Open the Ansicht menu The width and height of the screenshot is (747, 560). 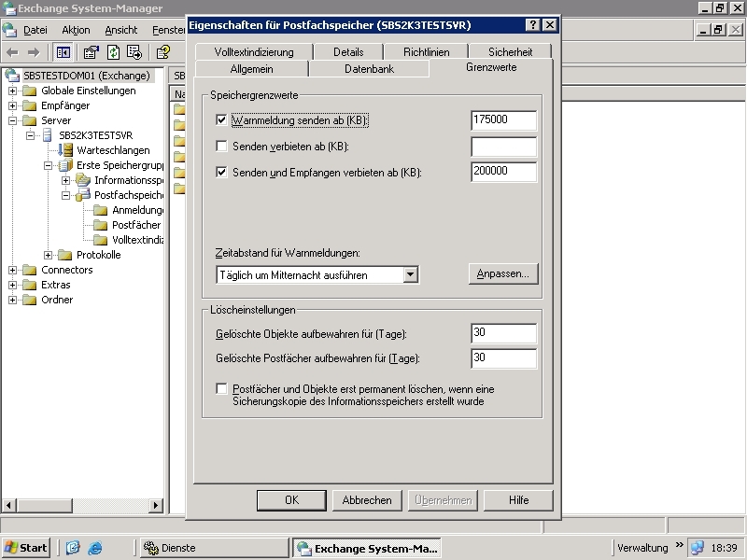pos(121,30)
